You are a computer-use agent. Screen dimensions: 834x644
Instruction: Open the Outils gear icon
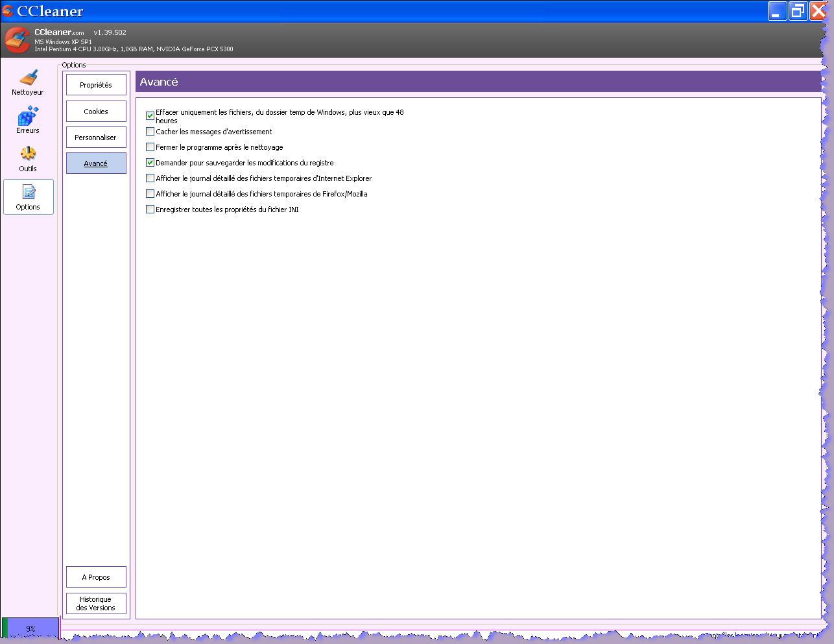tap(28, 154)
